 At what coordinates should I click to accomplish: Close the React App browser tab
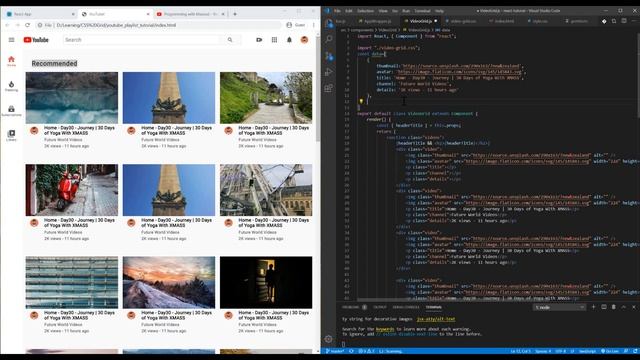pyautogui.click(x=73, y=14)
